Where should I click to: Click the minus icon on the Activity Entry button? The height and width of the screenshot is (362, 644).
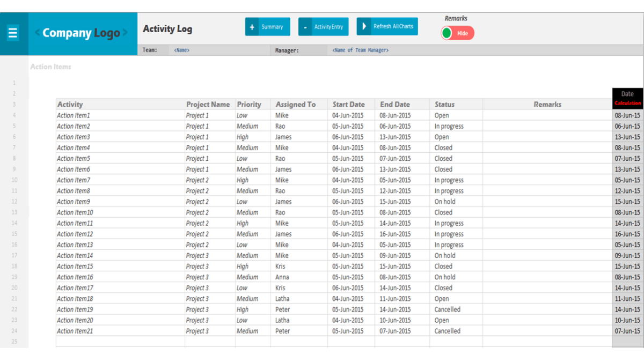[305, 26]
